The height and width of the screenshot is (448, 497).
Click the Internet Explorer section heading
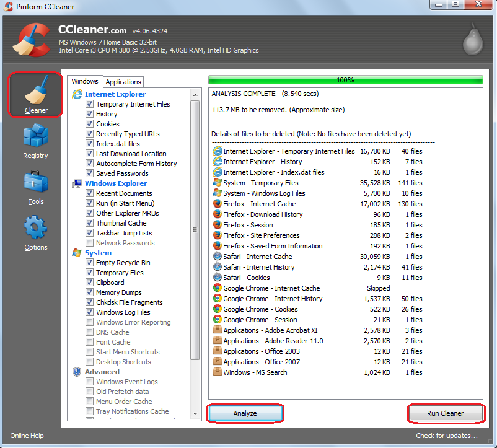(115, 94)
